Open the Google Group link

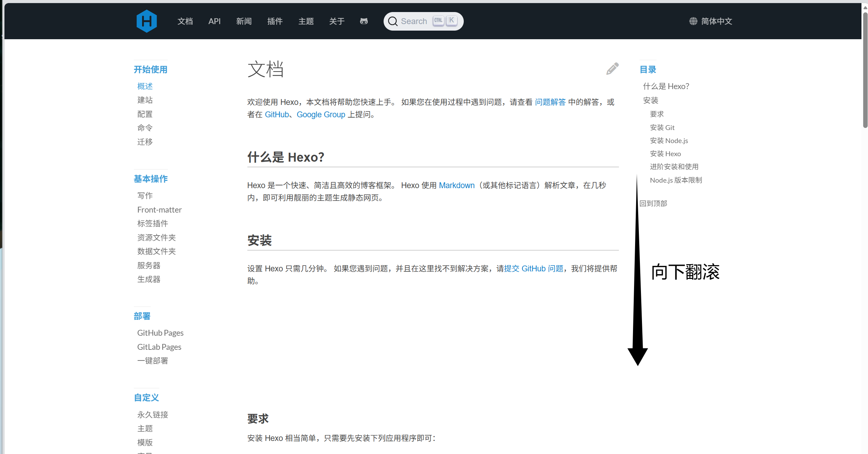click(x=321, y=115)
